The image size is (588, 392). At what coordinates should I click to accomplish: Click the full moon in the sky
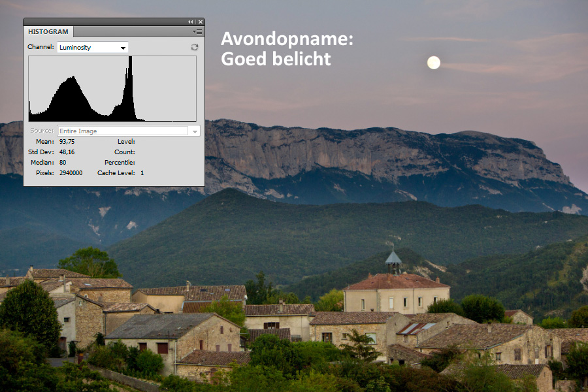[x=433, y=63]
